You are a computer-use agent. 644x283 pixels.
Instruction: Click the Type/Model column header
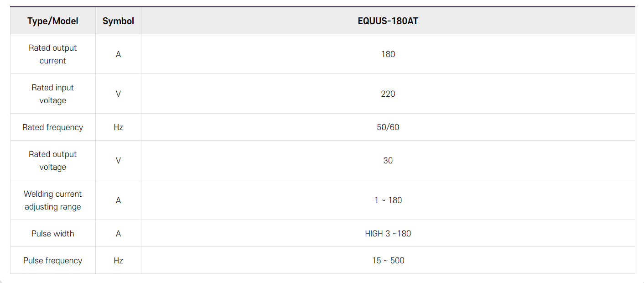tap(53, 21)
